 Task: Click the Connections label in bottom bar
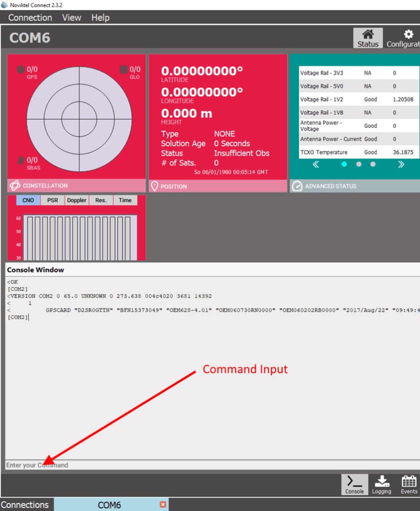[25, 505]
